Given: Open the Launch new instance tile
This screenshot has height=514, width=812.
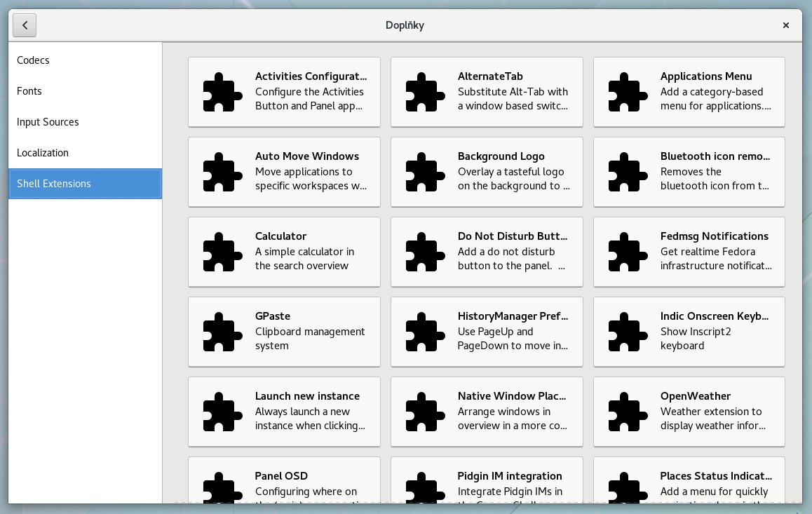Looking at the screenshot, I should 284,412.
